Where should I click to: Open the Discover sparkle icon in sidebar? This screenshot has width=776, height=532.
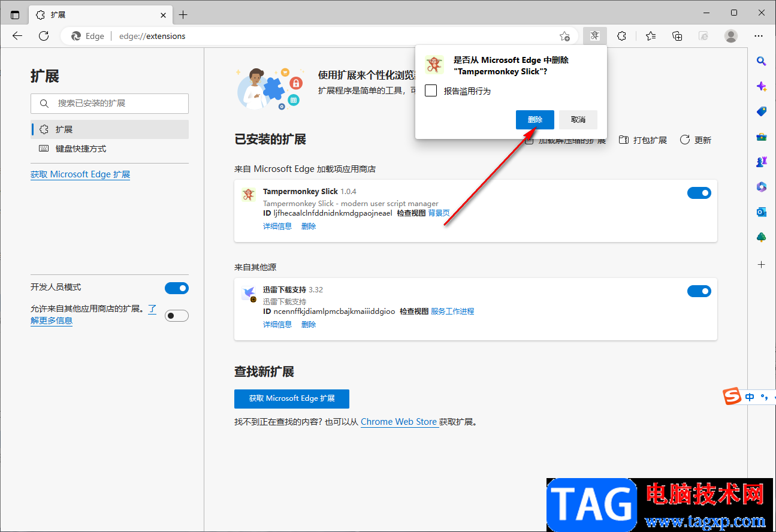(x=762, y=86)
